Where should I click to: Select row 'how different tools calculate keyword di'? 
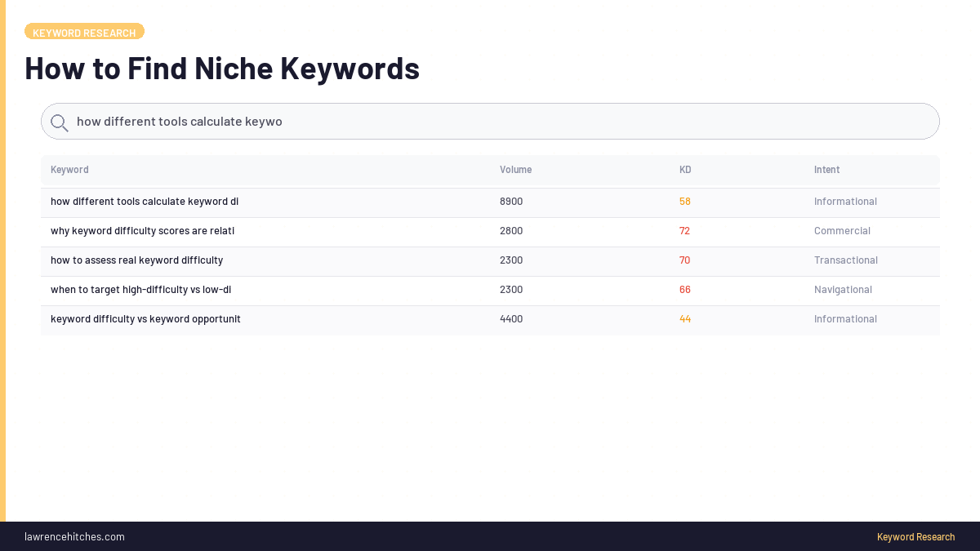(x=144, y=201)
